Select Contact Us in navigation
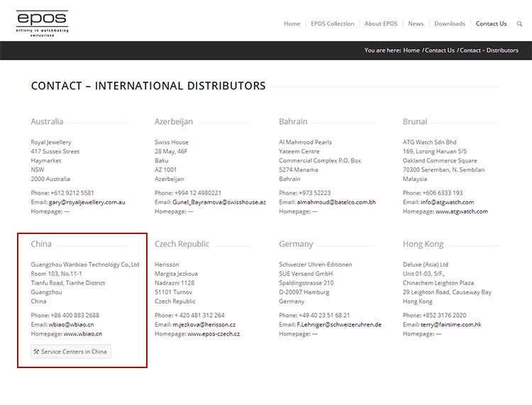The image size is (532, 405). [x=491, y=23]
